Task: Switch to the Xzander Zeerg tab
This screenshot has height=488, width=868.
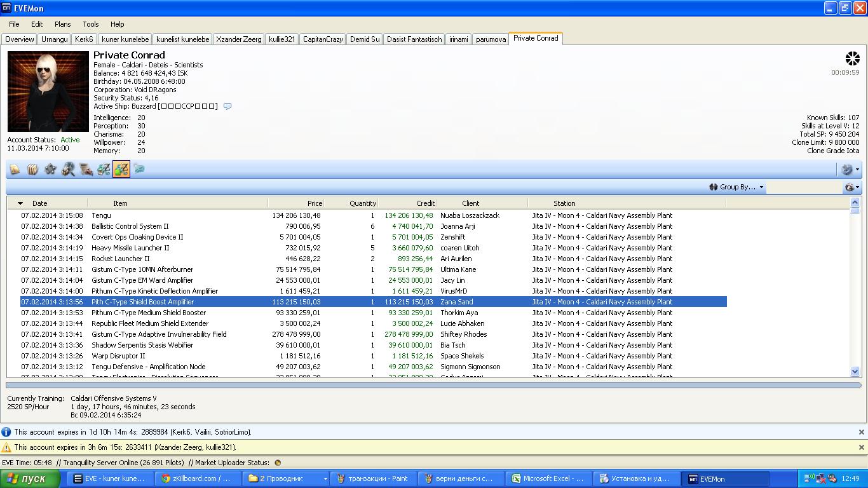Action: point(238,39)
